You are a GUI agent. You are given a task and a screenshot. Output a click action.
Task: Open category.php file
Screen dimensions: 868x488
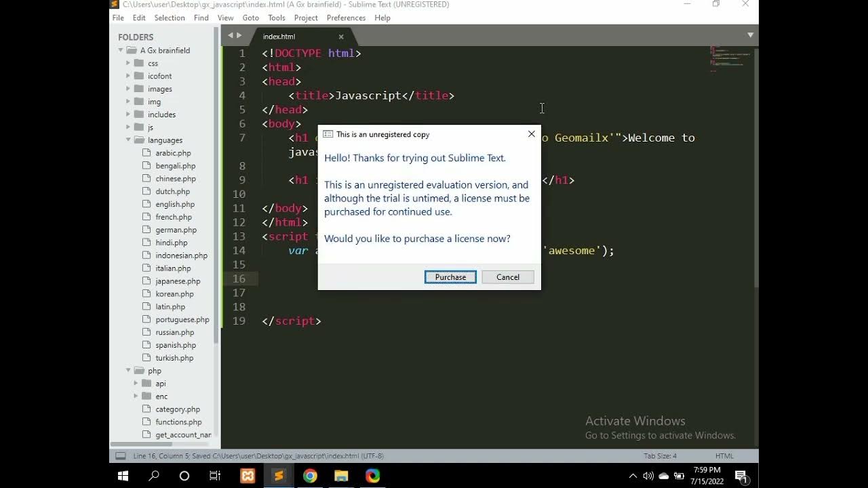click(178, 409)
